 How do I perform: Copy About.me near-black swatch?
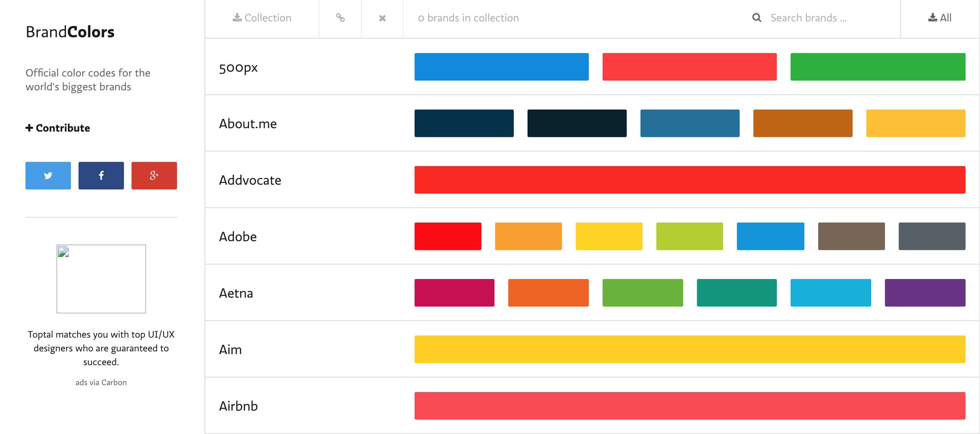pyautogui.click(x=577, y=123)
